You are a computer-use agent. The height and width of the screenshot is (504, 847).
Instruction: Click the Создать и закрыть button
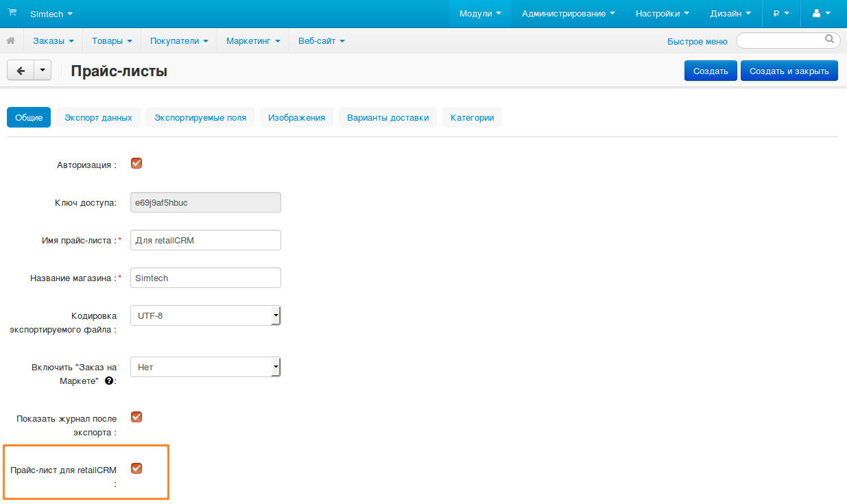[789, 71]
